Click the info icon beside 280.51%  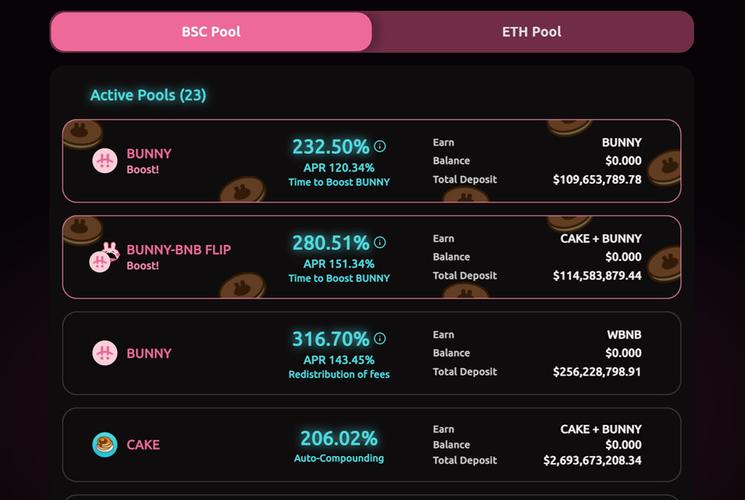pyautogui.click(x=380, y=242)
